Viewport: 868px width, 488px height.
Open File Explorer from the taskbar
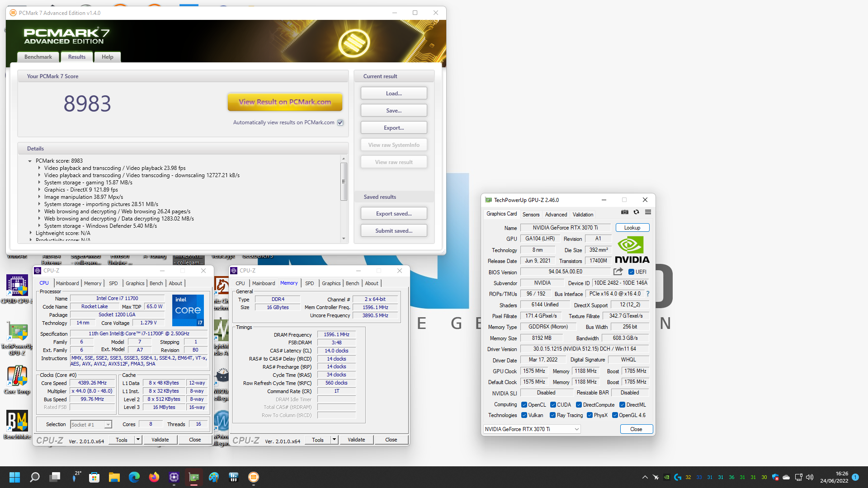tap(114, 477)
